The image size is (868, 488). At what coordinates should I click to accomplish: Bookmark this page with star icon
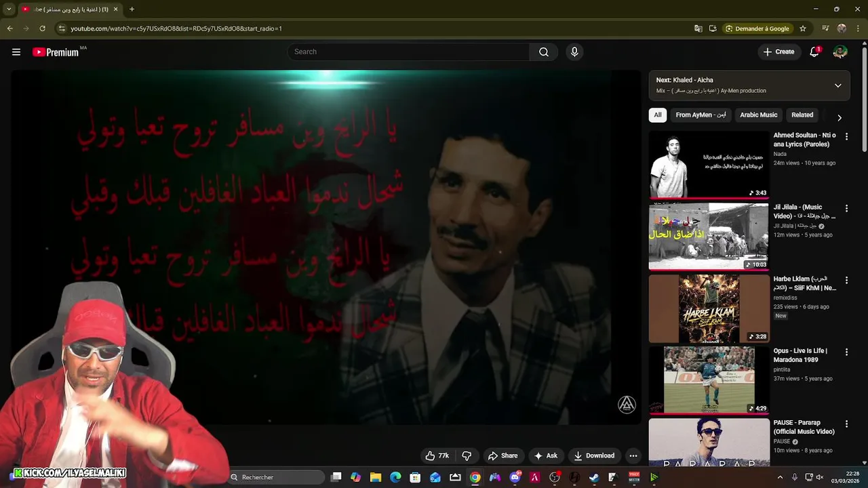(803, 28)
